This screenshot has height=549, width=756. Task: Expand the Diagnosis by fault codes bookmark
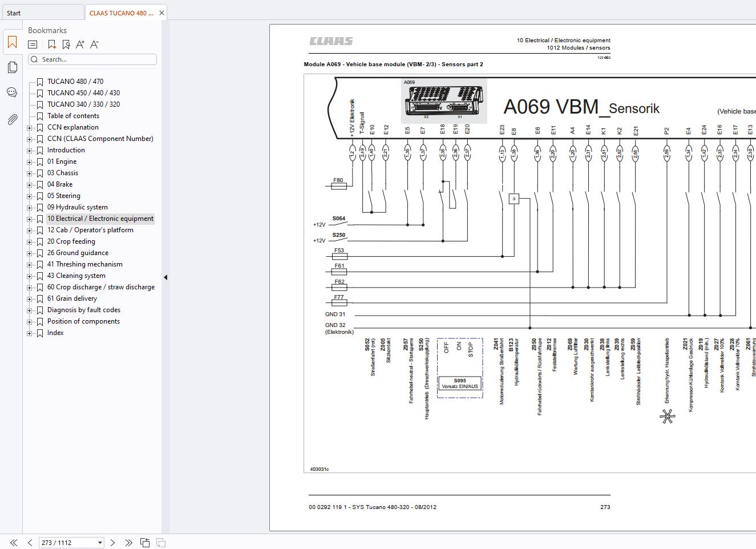coord(30,310)
